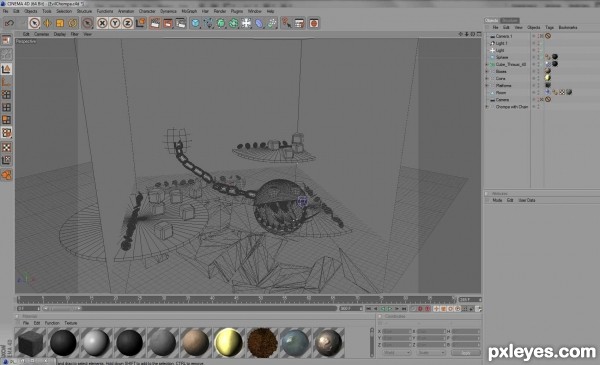The height and width of the screenshot is (365, 600).
Task: Click the red Record keyframe button
Action: [420, 308]
